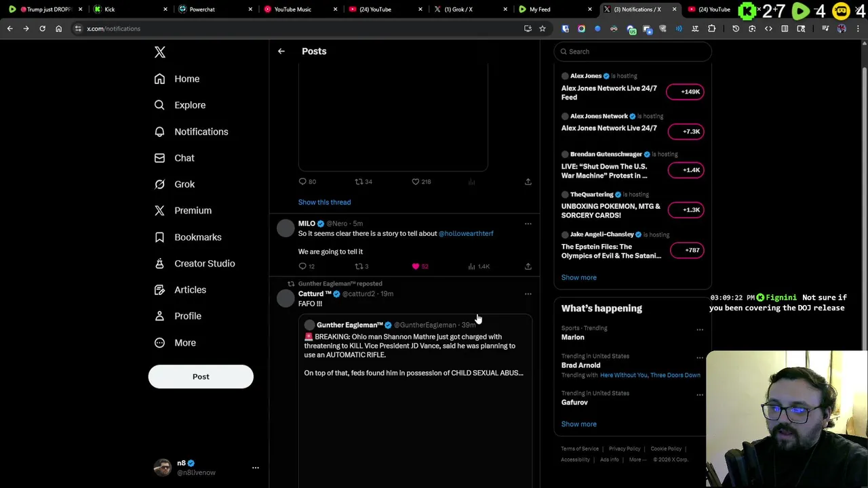This screenshot has height=488, width=868.
Task: Open more options for Brad Arnold trend
Action: click(700, 358)
